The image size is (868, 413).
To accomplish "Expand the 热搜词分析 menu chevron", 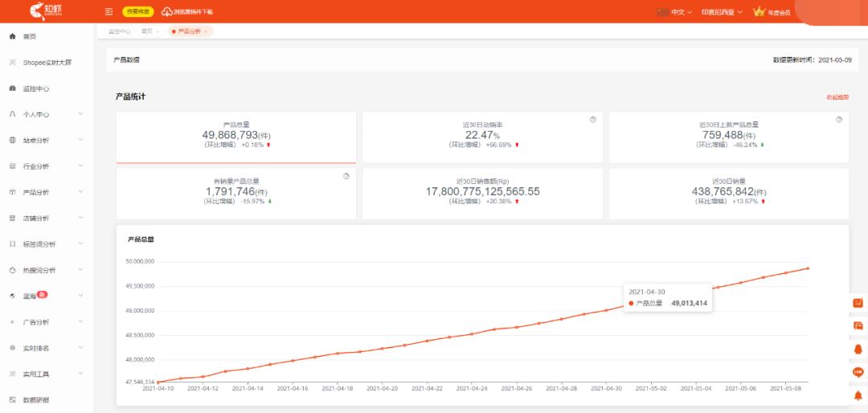I will tap(81, 270).
